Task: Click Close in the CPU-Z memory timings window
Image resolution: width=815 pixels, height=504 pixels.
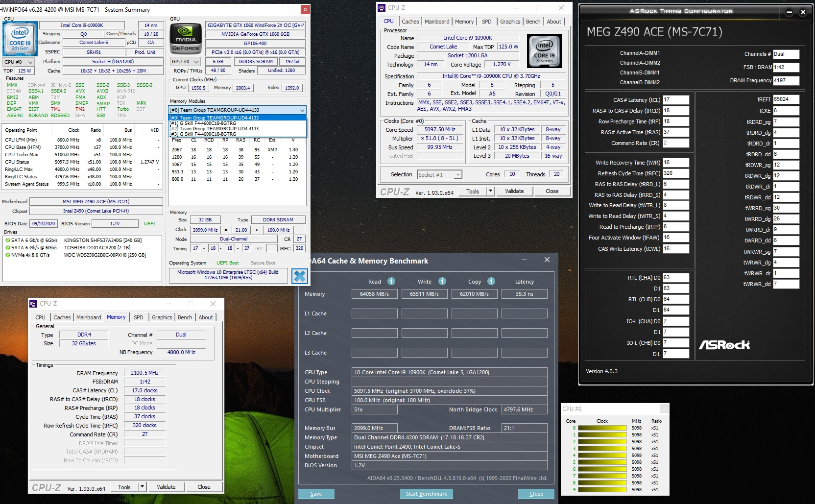Action: click(x=204, y=487)
